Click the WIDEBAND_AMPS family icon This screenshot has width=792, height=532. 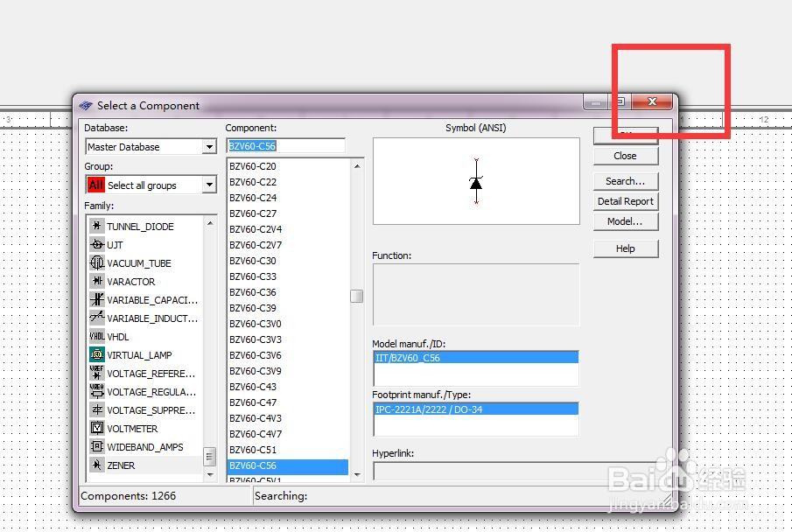(x=97, y=446)
